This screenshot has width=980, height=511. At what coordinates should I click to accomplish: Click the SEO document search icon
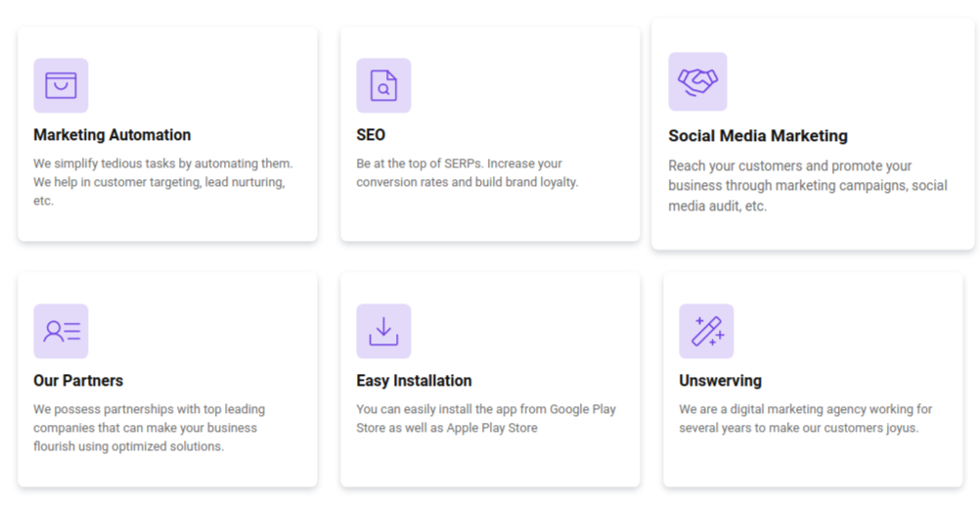[x=383, y=85]
